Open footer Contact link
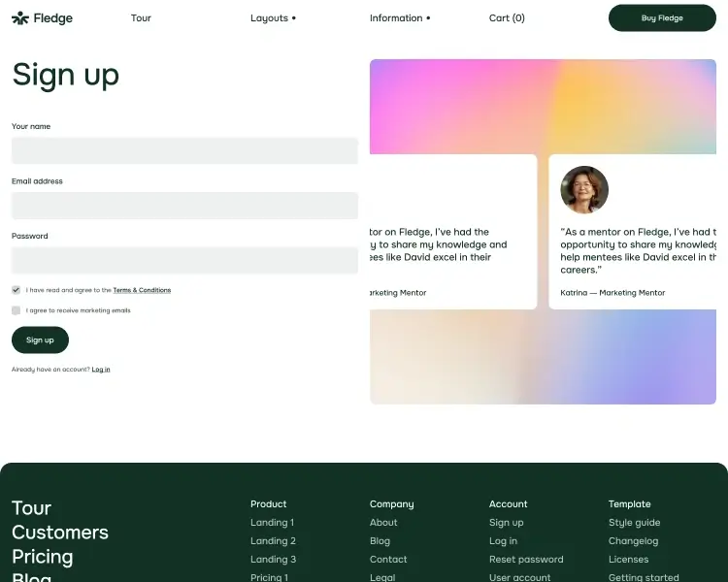Screen dimensions: 728x582 388,560
